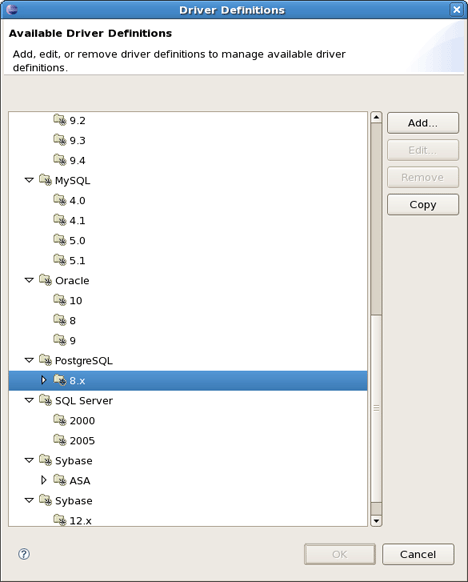Select the MySQL label

(72, 181)
